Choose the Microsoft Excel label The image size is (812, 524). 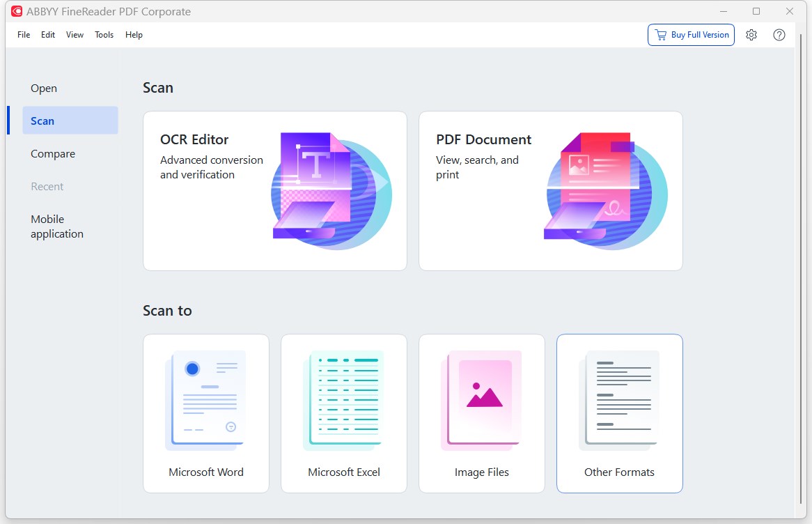(x=344, y=472)
